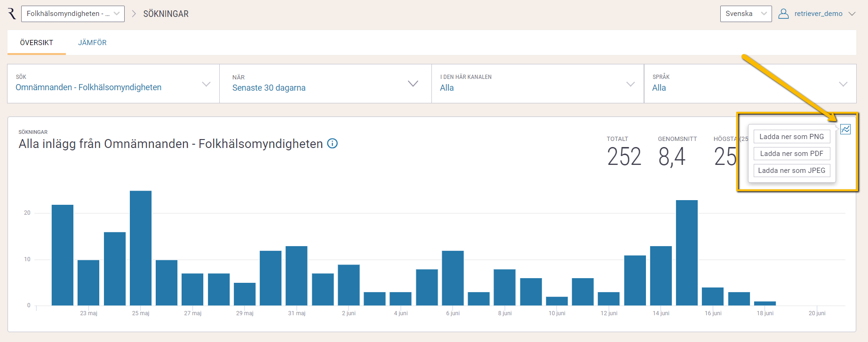Click the y-axis label 20
Image resolution: width=868 pixels, height=342 pixels.
[27, 213]
